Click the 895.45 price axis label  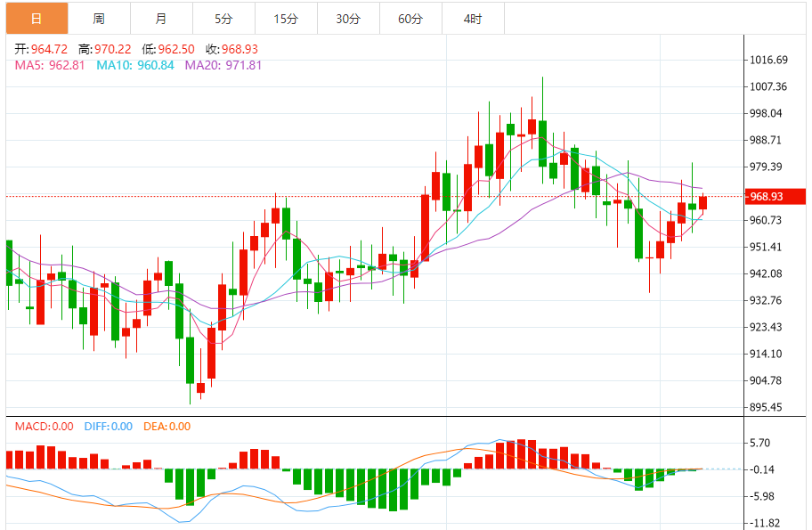tap(766, 407)
